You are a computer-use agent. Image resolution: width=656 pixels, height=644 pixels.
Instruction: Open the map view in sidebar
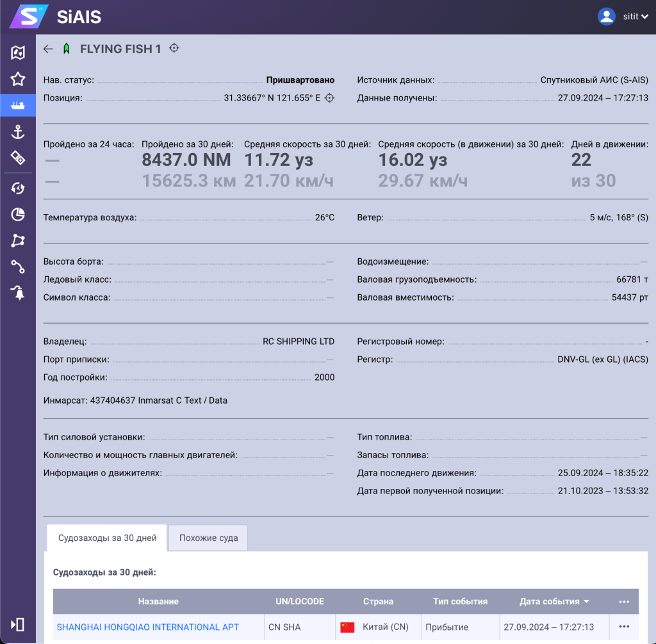(x=18, y=53)
